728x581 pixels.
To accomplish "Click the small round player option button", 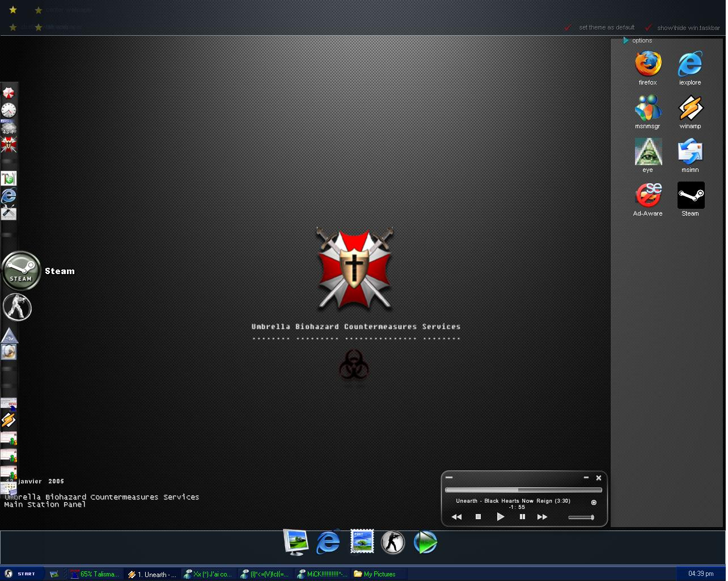I will click(x=594, y=502).
